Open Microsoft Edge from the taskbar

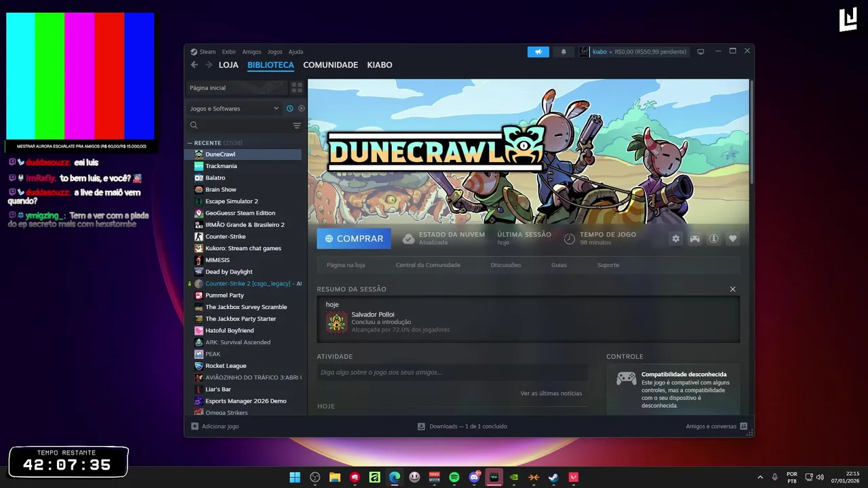pyautogui.click(x=395, y=477)
